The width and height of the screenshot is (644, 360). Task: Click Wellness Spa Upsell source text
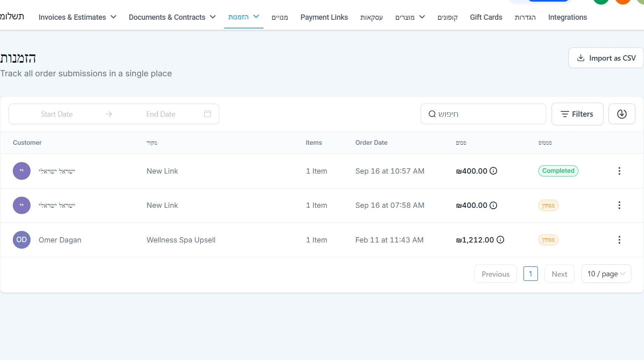[x=181, y=240]
